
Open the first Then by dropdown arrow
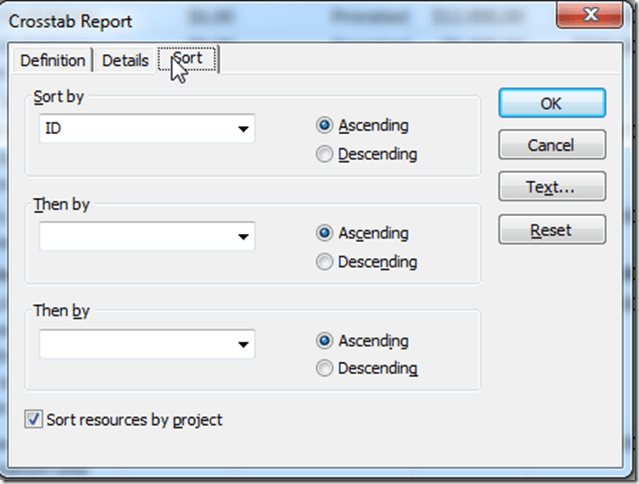pos(243,237)
